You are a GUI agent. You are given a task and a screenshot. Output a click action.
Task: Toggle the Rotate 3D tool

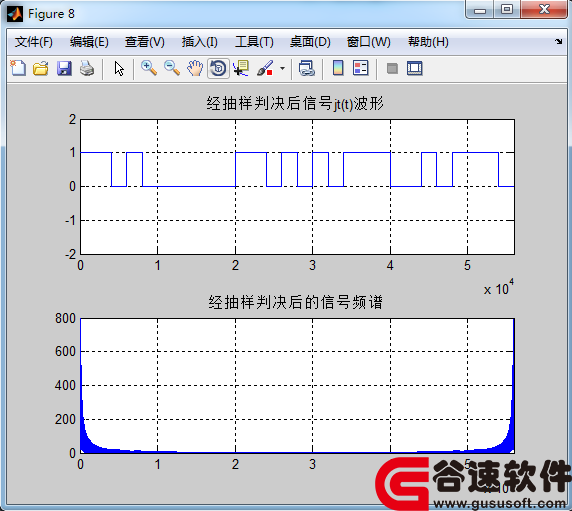pyautogui.click(x=219, y=68)
